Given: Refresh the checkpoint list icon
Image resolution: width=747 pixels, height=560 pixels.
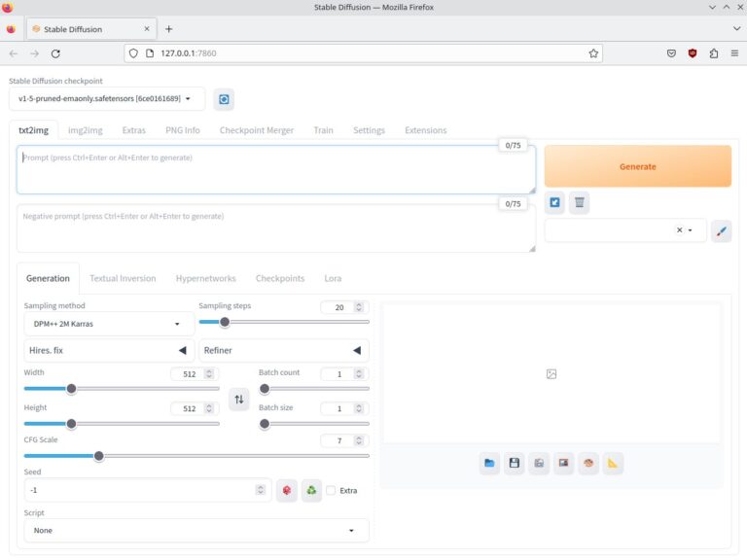Looking at the screenshot, I should pos(224,99).
